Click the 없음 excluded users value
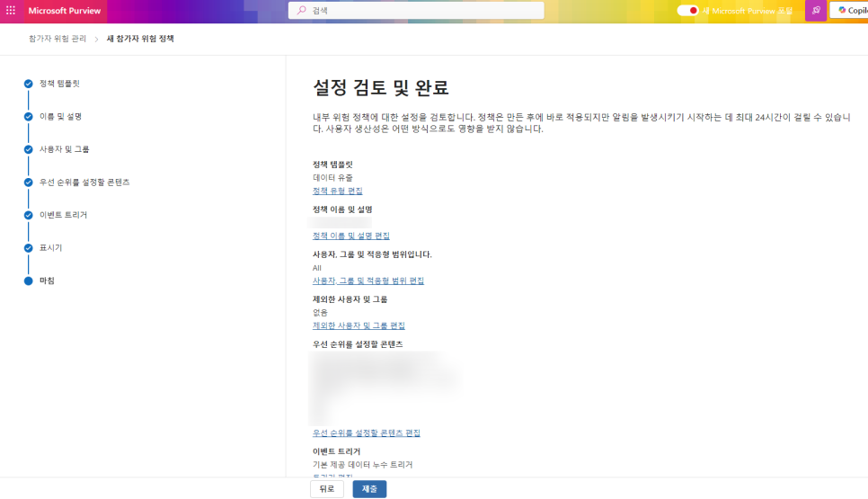This screenshot has height=499, width=868. (x=320, y=313)
